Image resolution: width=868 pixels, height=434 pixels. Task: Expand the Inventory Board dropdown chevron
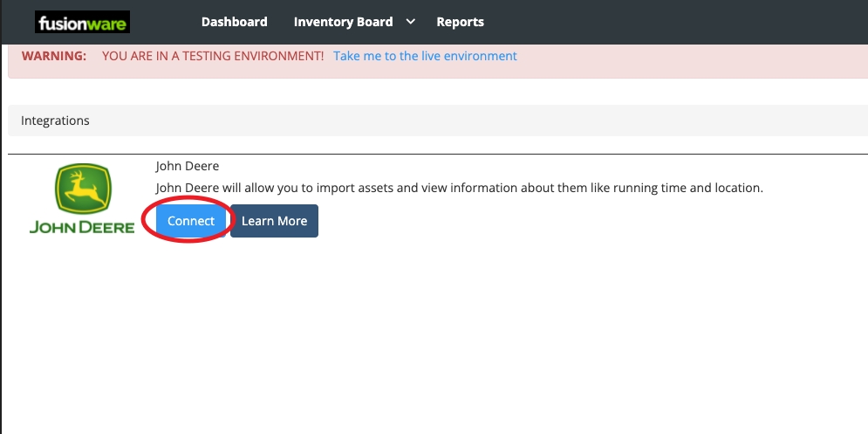[411, 22]
